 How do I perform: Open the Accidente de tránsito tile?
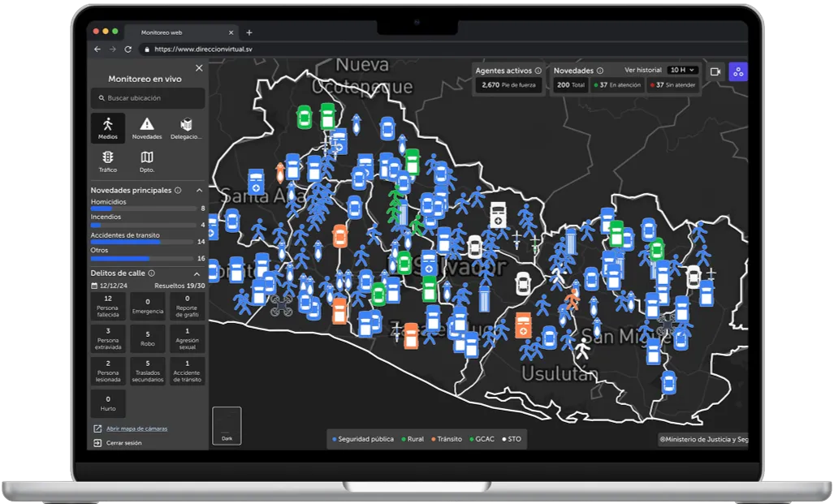[187, 371]
